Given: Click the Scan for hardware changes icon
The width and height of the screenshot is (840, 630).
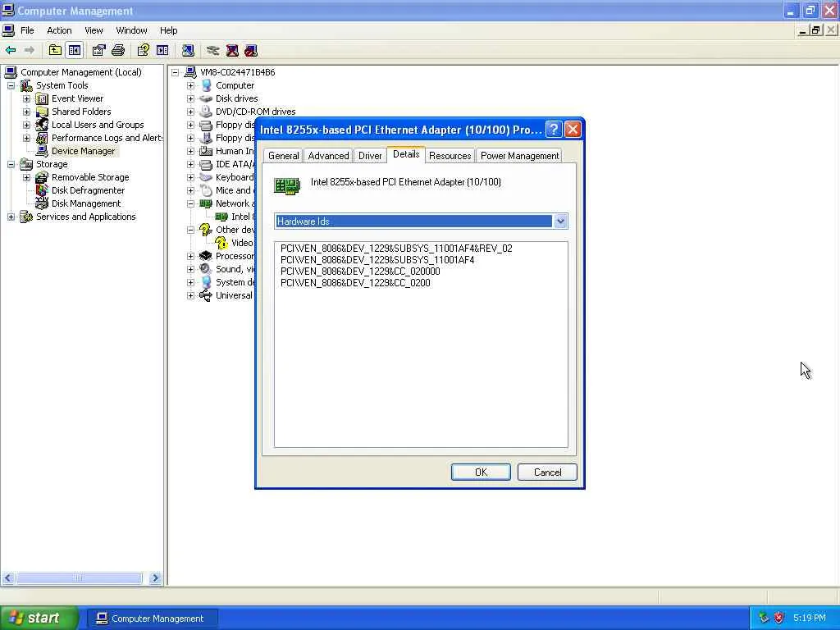Looking at the screenshot, I should click(x=188, y=50).
